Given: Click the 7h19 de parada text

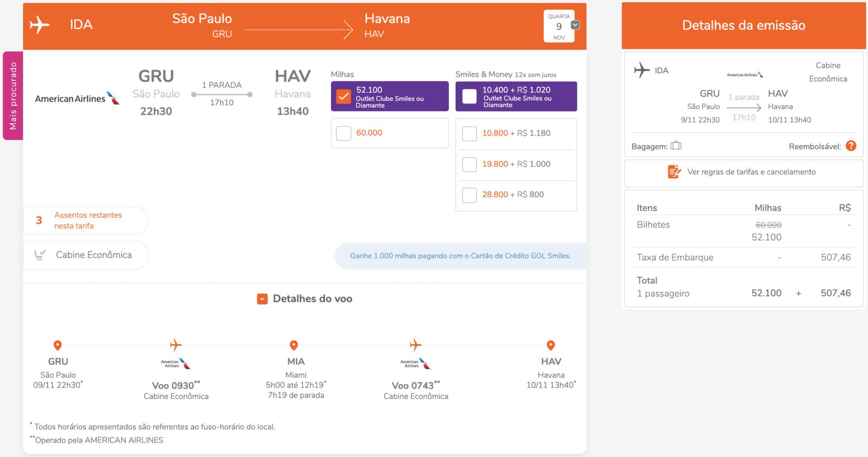Looking at the screenshot, I should click(x=296, y=395).
